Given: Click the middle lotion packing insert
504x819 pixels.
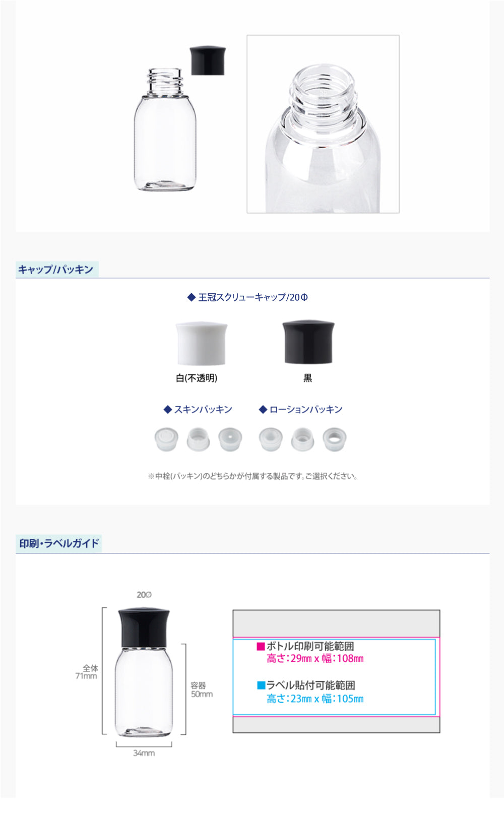Looking at the screenshot, I should coord(302,439).
